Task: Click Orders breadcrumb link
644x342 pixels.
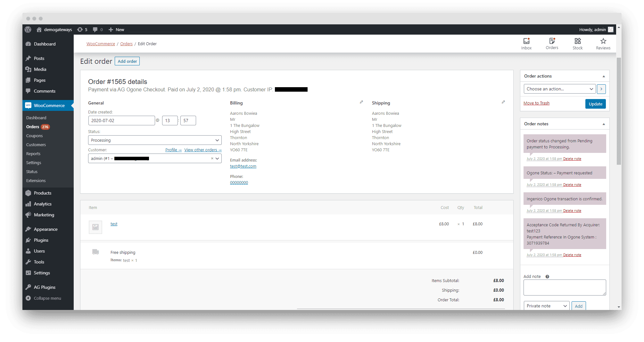Action: (126, 44)
